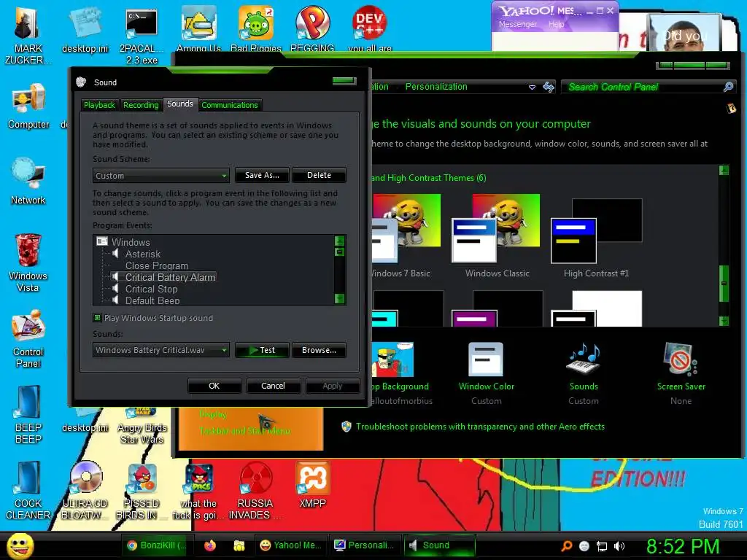Screen dimensions: 747x560
Task: Collapse the Windows program events node
Action: 102,241
